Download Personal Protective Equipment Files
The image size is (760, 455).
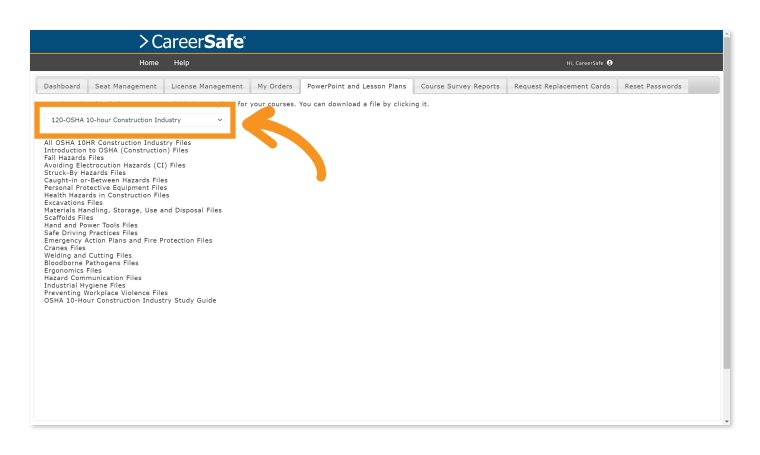(105, 188)
